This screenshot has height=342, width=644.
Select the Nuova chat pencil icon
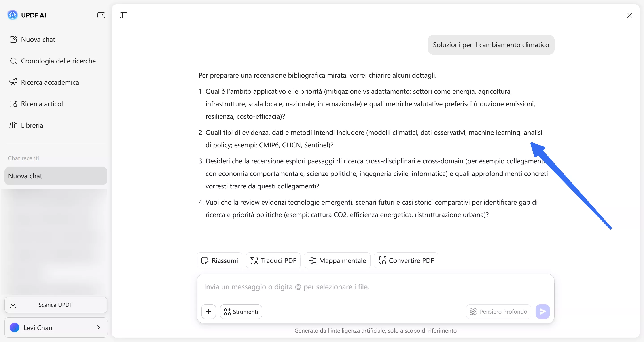click(x=13, y=39)
